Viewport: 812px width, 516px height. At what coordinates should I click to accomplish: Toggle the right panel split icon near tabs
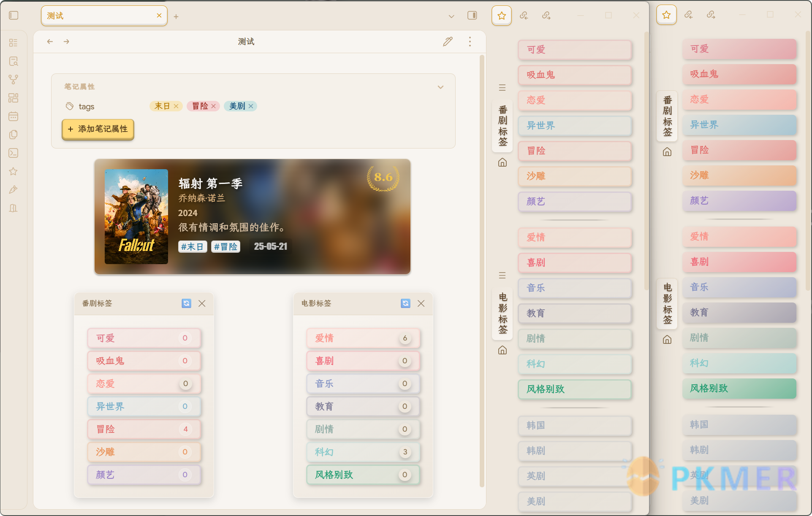[472, 15]
